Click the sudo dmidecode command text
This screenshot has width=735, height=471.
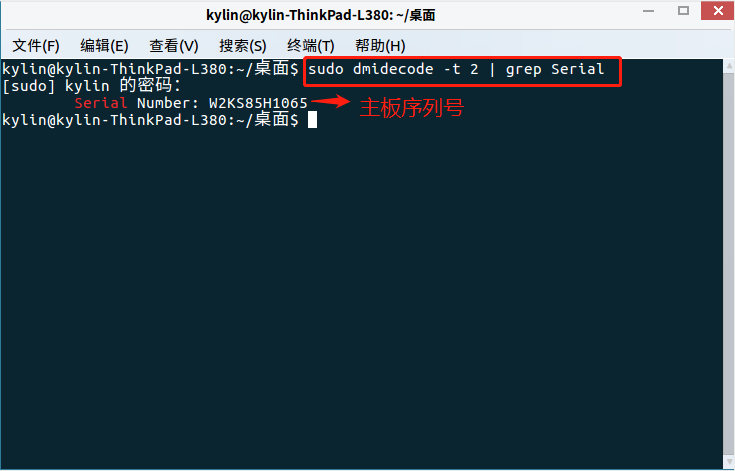tap(456, 69)
